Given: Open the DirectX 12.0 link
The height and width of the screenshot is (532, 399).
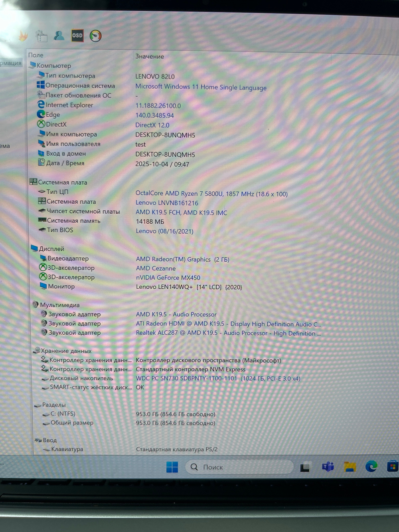Looking at the screenshot, I should pyautogui.click(x=152, y=125).
